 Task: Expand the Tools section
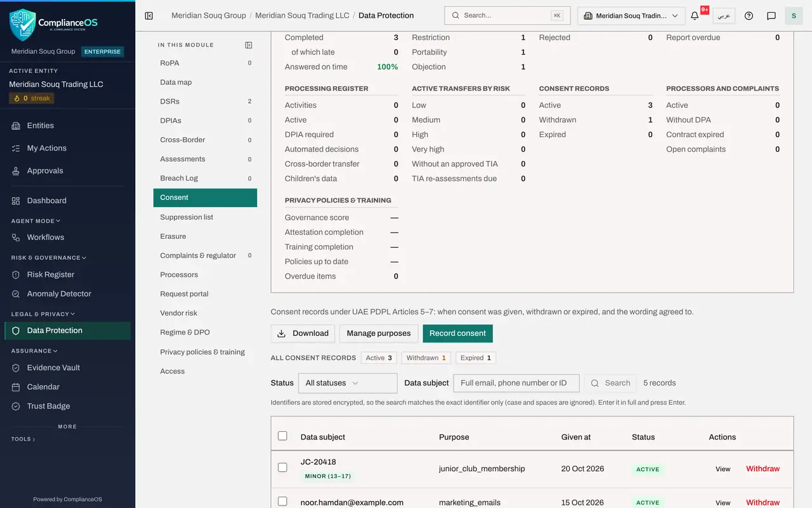point(23,439)
